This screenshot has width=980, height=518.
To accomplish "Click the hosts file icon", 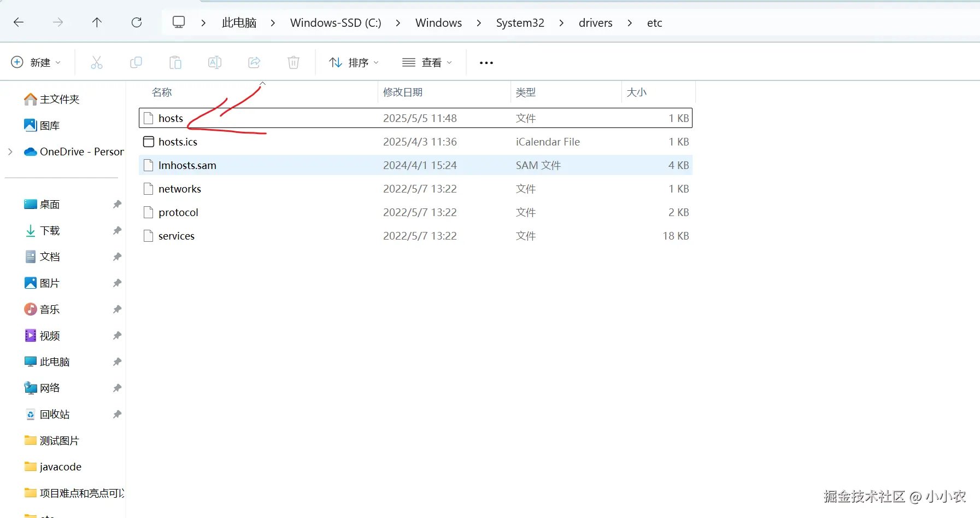I will (149, 118).
